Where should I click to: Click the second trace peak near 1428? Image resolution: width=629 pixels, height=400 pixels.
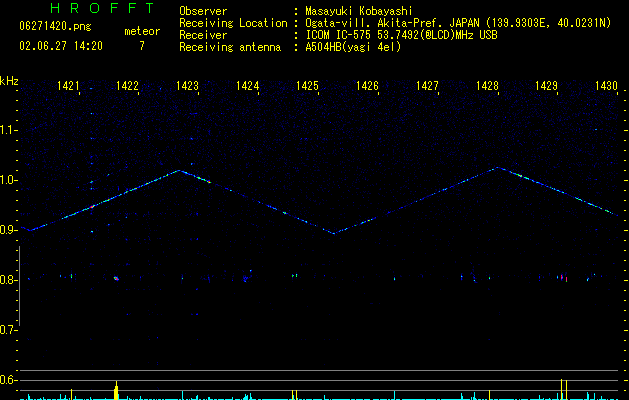(498, 167)
